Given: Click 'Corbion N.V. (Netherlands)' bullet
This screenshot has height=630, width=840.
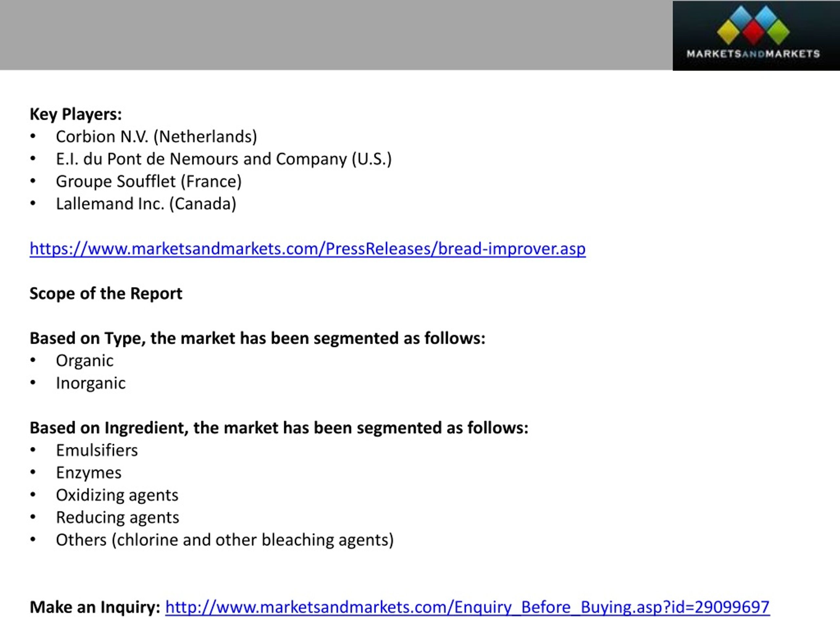Looking at the screenshot, I should point(157,137).
